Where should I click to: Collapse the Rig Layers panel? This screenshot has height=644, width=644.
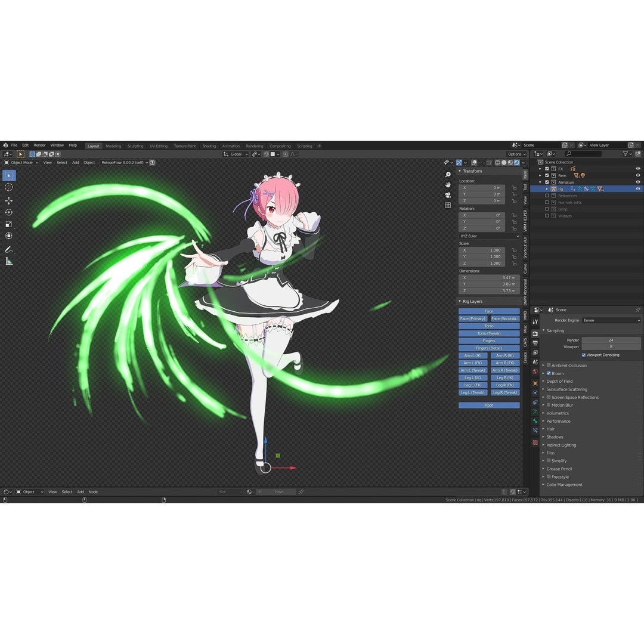pos(460,302)
